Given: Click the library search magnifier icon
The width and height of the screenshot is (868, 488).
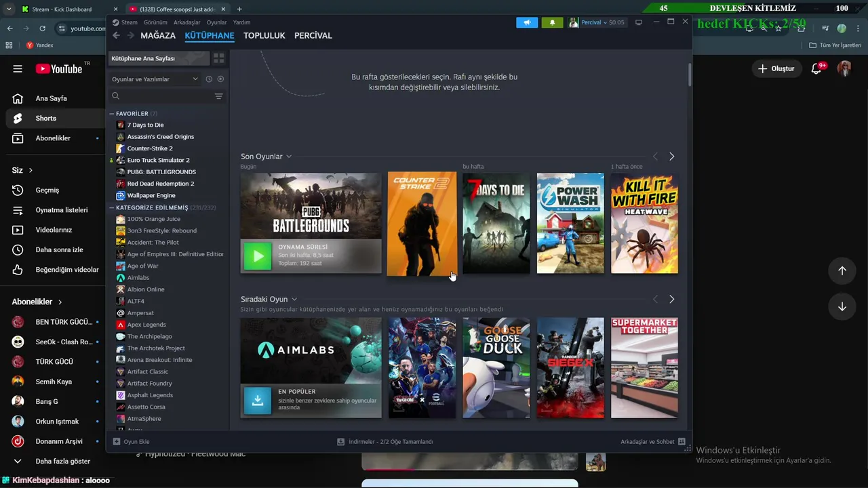Looking at the screenshot, I should pyautogui.click(x=115, y=96).
